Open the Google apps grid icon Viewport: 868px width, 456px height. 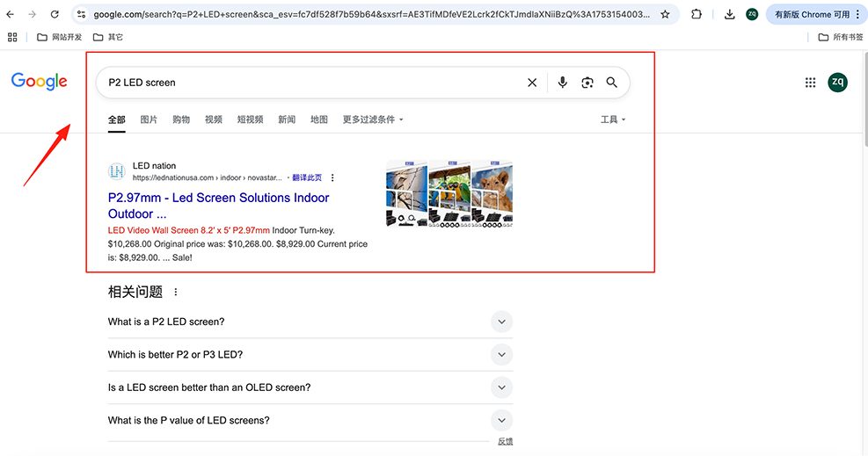click(x=811, y=83)
